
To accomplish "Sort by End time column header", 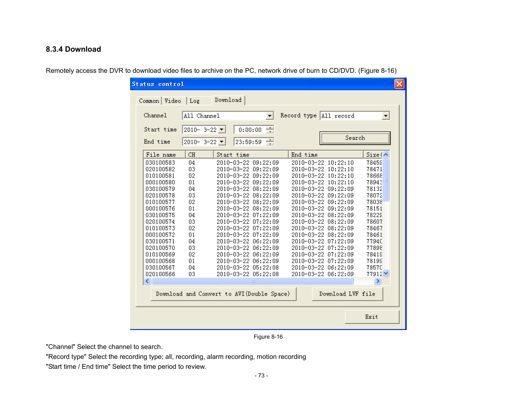I will (x=326, y=155).
